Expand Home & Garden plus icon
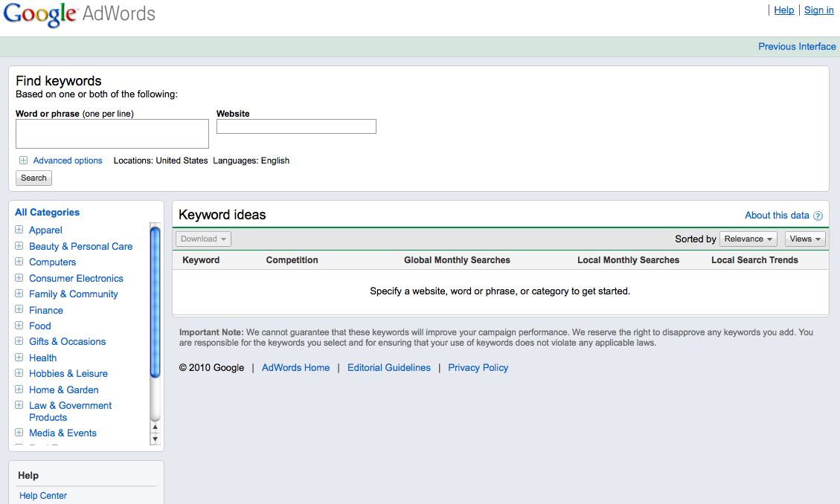Viewport: 840px width, 504px height. (19, 390)
